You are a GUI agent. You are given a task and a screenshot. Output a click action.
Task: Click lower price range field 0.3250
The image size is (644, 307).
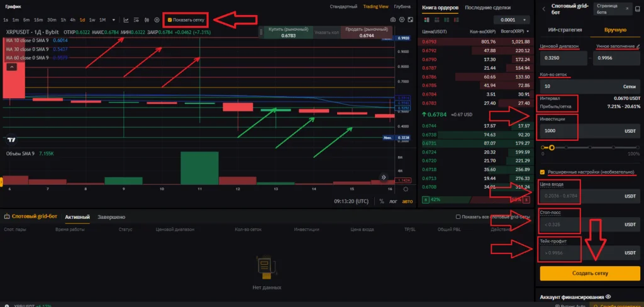click(x=563, y=59)
